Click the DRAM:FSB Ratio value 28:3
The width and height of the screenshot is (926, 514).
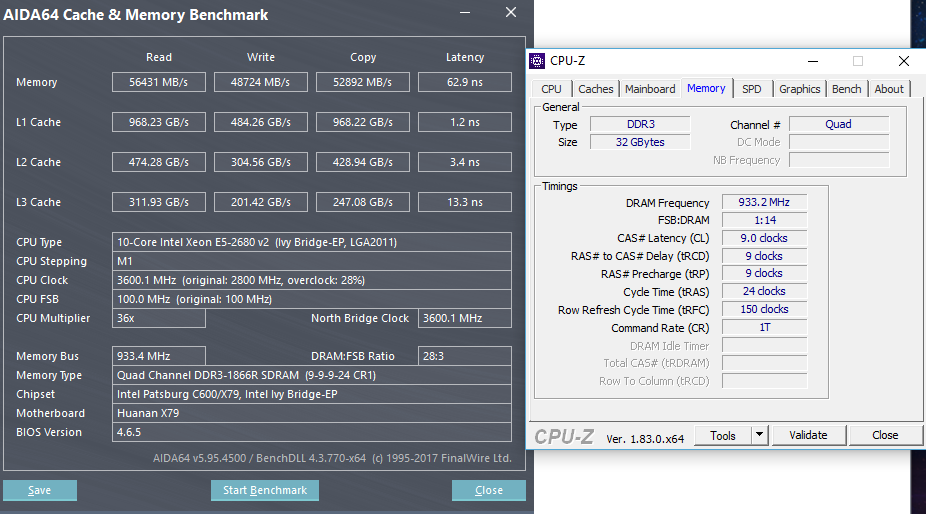(465, 356)
